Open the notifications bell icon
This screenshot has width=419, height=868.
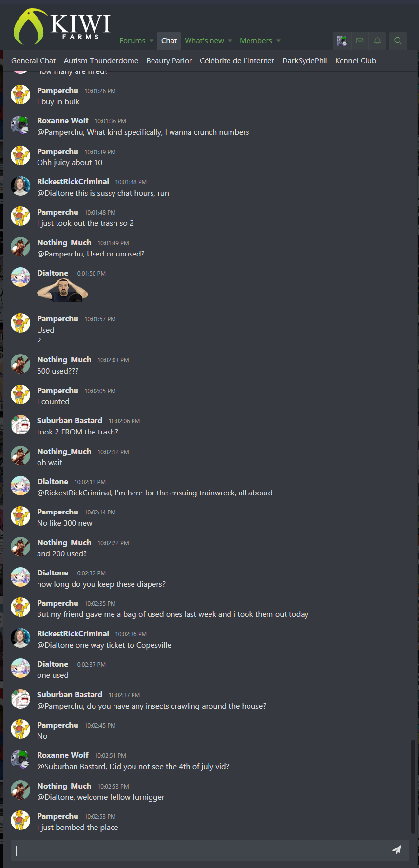pos(377,41)
